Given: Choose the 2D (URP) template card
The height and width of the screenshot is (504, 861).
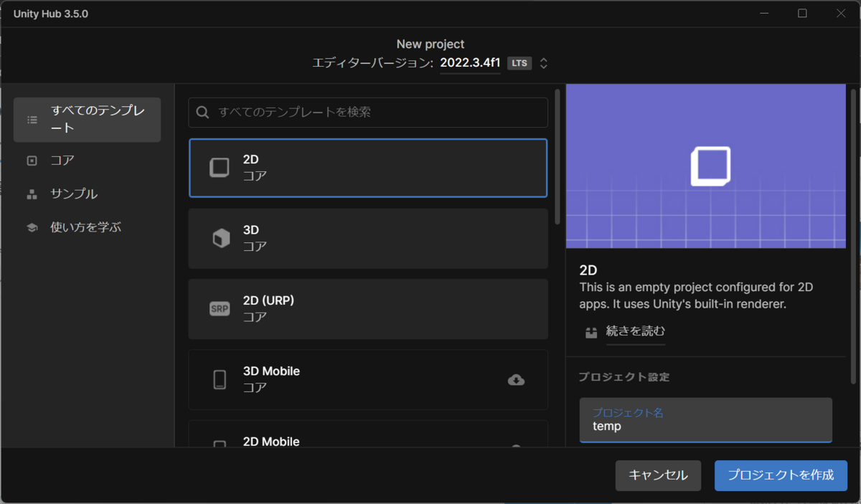Looking at the screenshot, I should point(368,309).
